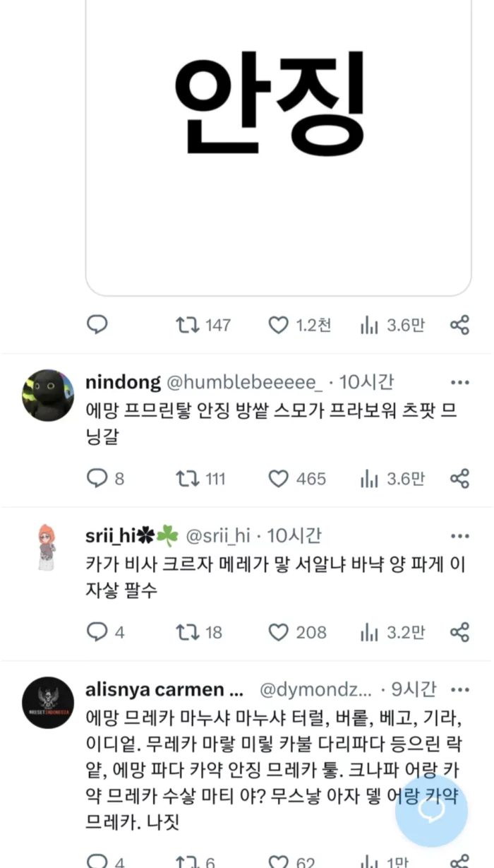Reply to nindong's comment
The width and height of the screenshot is (494, 868).
(x=97, y=478)
